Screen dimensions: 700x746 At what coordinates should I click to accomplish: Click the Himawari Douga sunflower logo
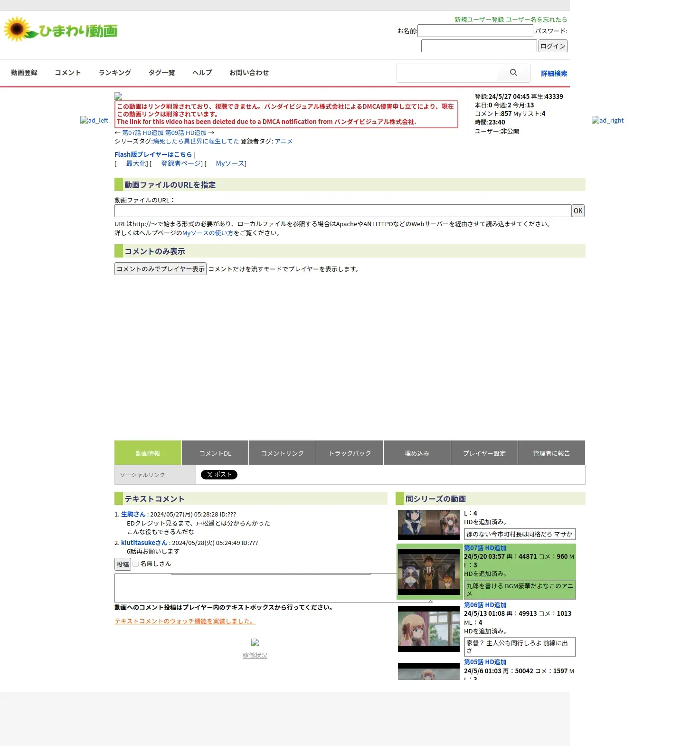point(60,30)
